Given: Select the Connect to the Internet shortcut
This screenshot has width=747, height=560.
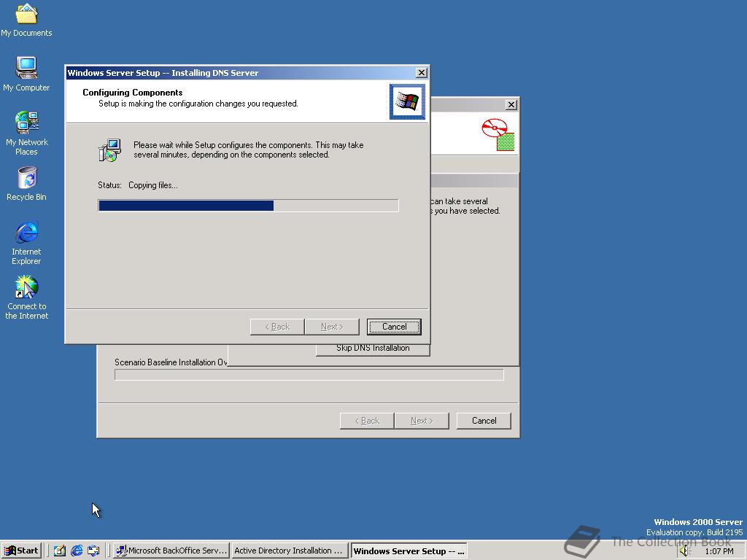Looking at the screenshot, I should tap(26, 297).
